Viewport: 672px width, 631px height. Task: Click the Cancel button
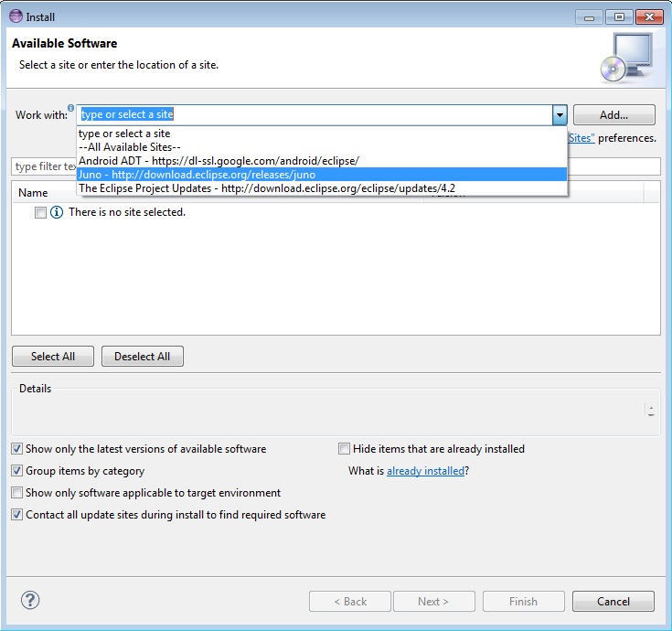(x=613, y=602)
